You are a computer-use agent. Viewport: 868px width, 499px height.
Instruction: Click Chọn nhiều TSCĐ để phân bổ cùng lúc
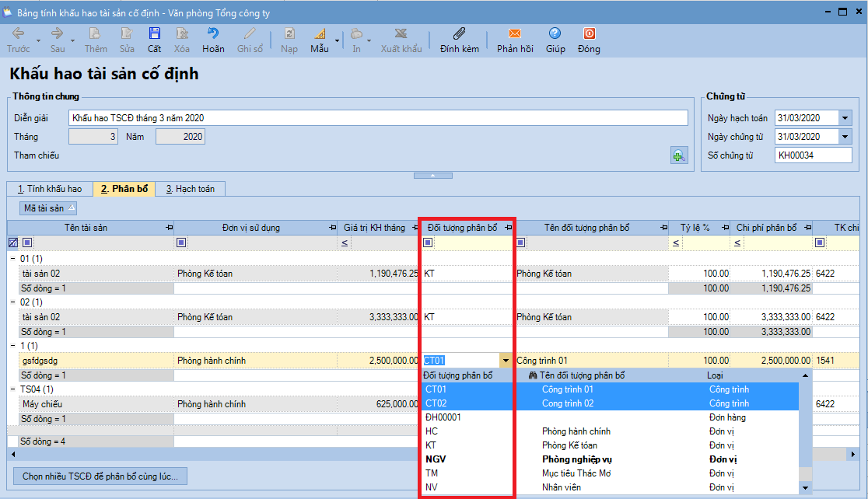[x=100, y=476]
